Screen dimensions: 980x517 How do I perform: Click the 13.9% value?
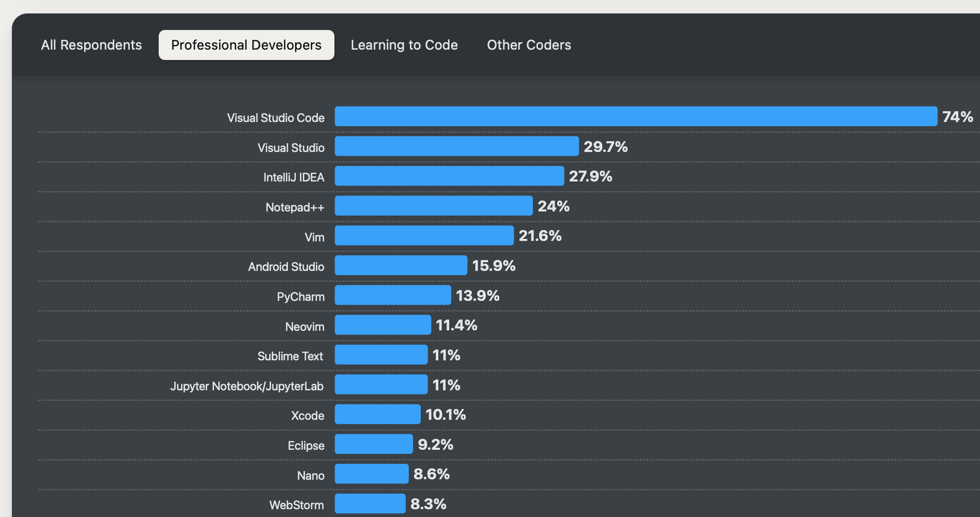478,296
